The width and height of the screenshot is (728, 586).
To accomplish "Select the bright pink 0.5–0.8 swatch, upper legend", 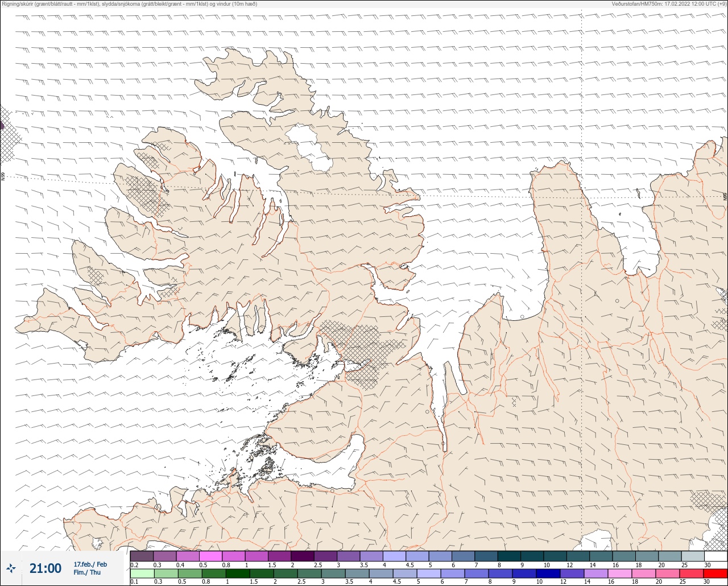I will (210, 556).
